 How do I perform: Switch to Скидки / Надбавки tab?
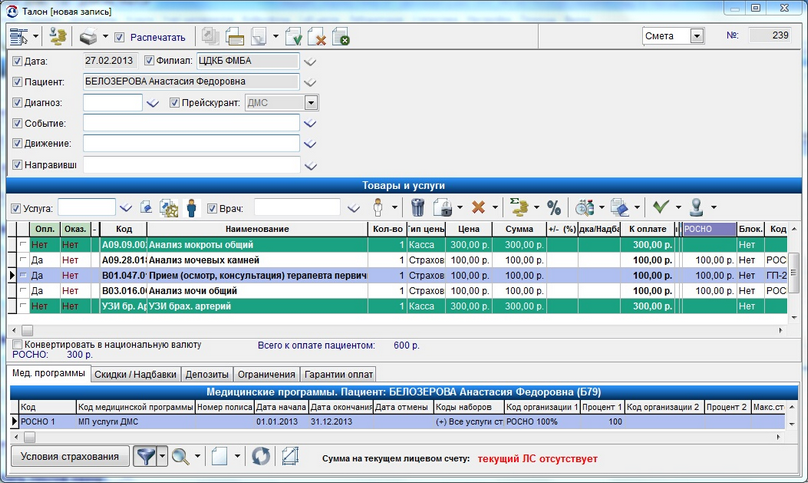coord(136,374)
